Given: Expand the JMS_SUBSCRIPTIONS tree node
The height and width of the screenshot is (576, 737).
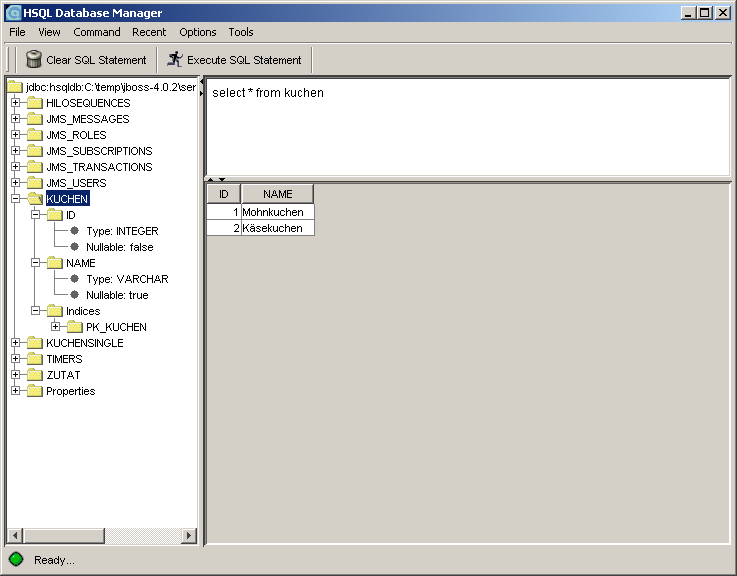Looking at the screenshot, I should coord(16,150).
